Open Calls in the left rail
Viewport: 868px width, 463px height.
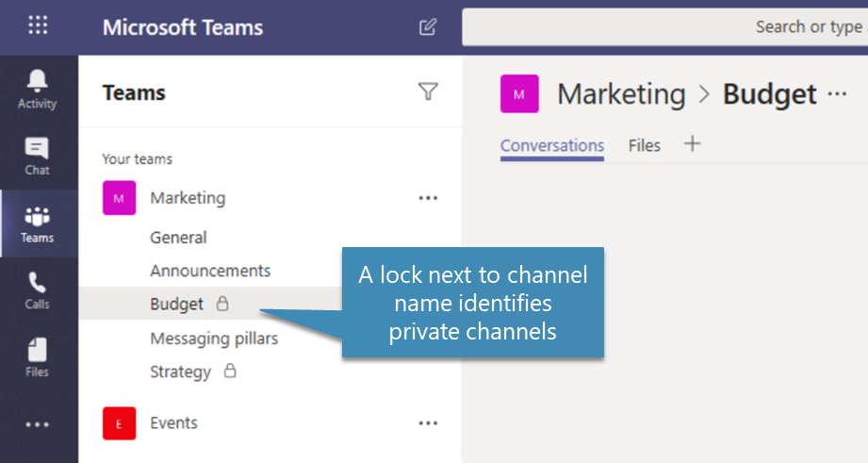(37, 290)
